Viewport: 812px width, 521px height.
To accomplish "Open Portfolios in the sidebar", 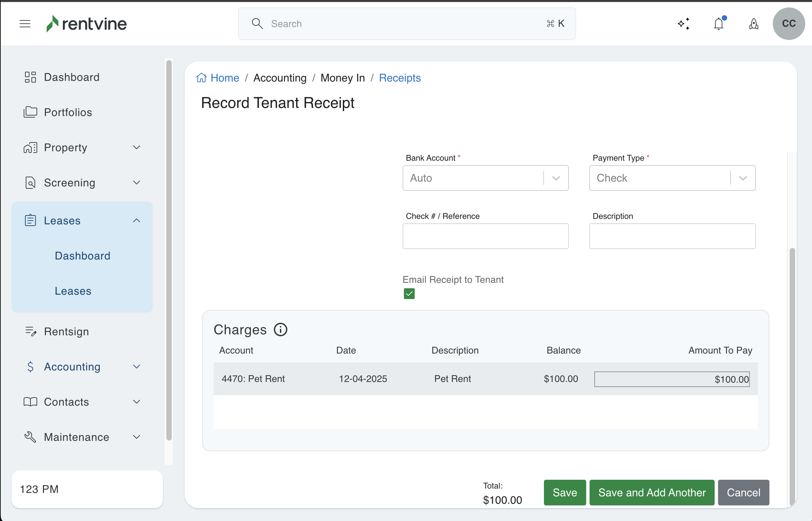I will pyautogui.click(x=68, y=112).
